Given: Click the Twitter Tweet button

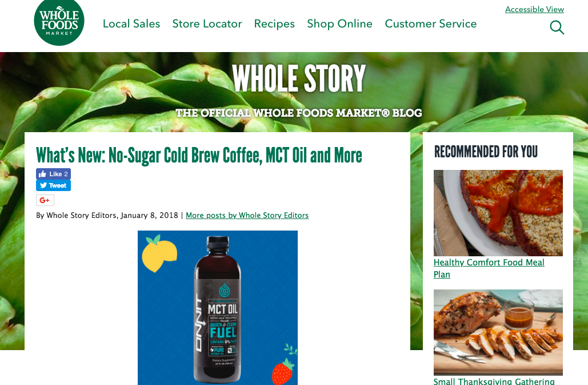Looking at the screenshot, I should pyautogui.click(x=53, y=185).
